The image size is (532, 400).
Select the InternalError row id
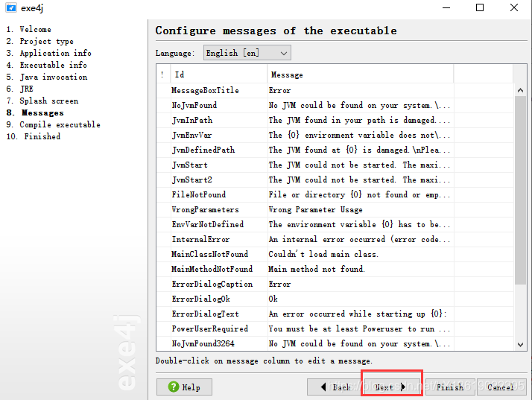point(200,240)
